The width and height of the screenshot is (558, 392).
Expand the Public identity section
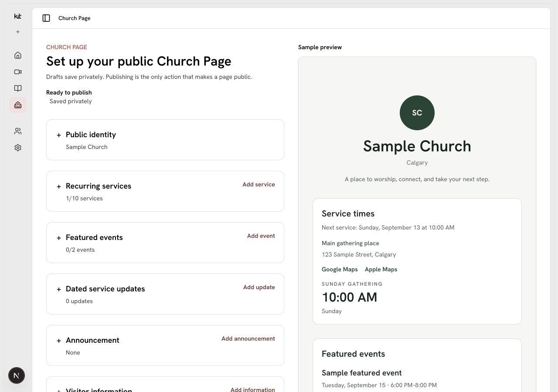[x=59, y=135]
